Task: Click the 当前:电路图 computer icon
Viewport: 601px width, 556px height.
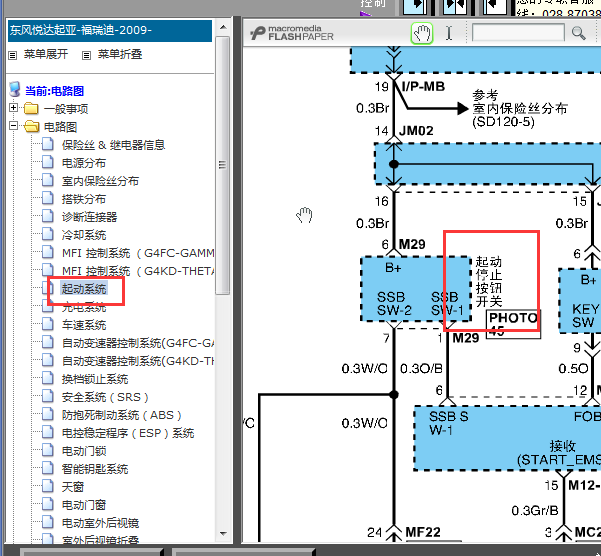Action: 15,90
